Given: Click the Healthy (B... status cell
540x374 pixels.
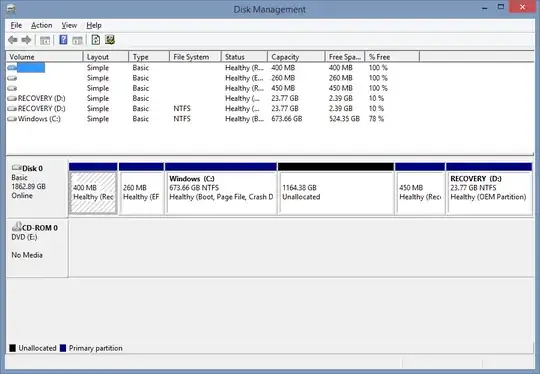Looking at the screenshot, I should pos(245,119).
